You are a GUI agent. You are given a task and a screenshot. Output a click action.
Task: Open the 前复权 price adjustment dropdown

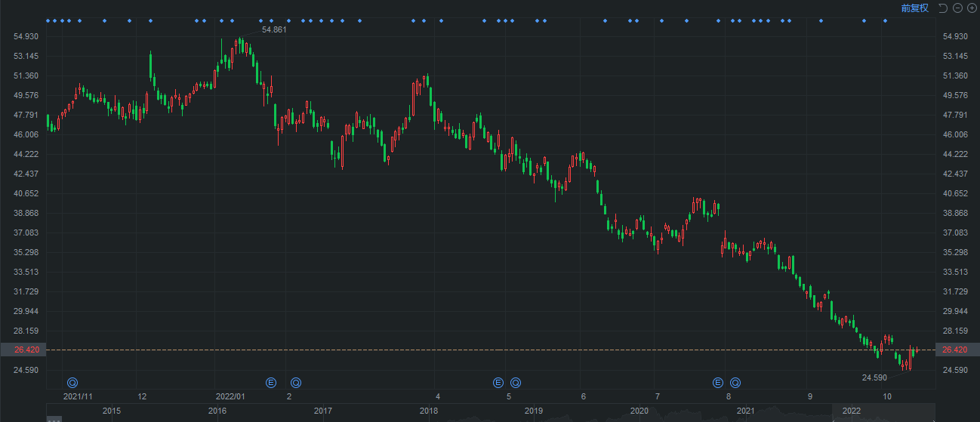914,8
